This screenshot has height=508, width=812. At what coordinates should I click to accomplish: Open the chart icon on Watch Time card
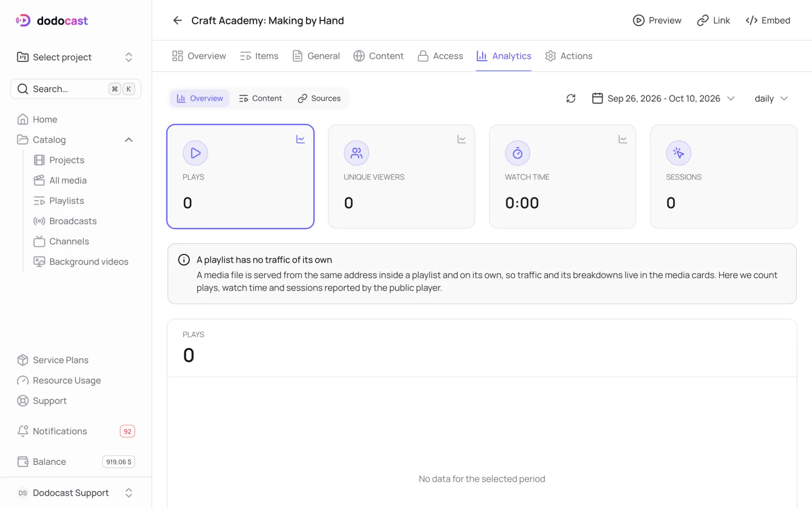pos(623,139)
